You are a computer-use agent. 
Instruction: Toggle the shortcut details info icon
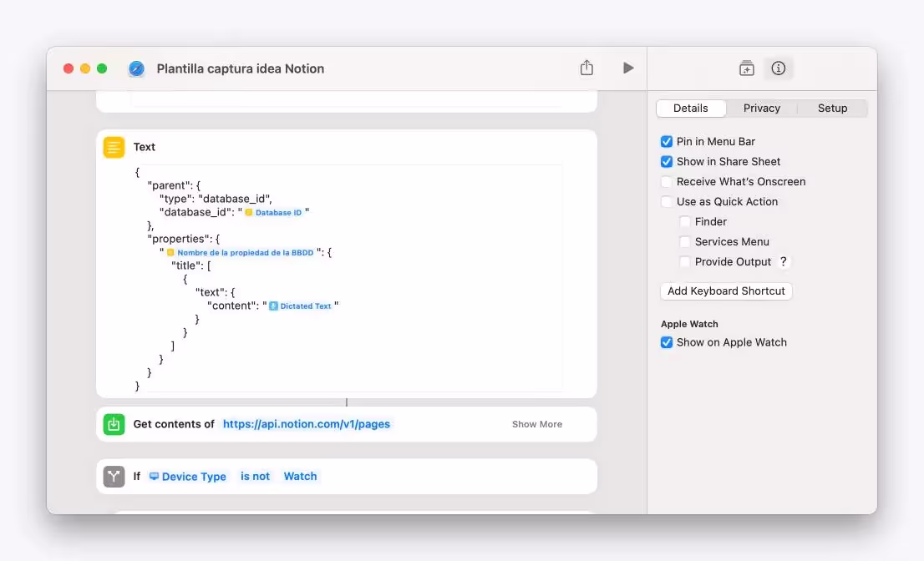click(779, 68)
